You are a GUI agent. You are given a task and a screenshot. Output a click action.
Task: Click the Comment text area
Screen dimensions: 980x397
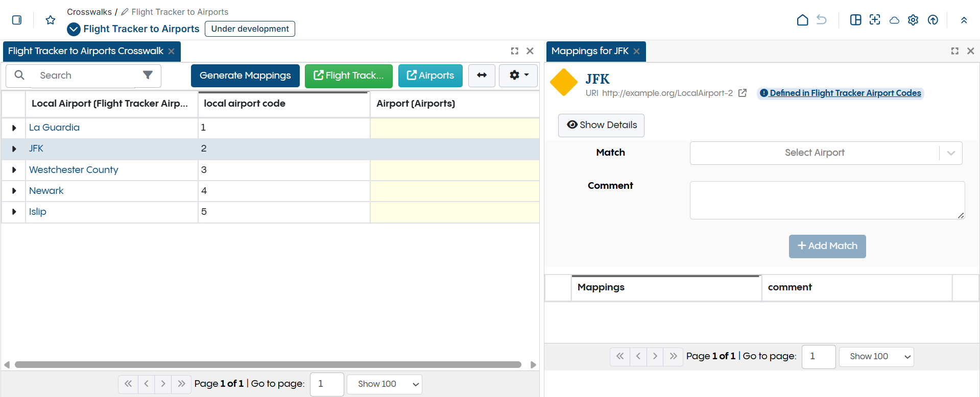point(827,200)
